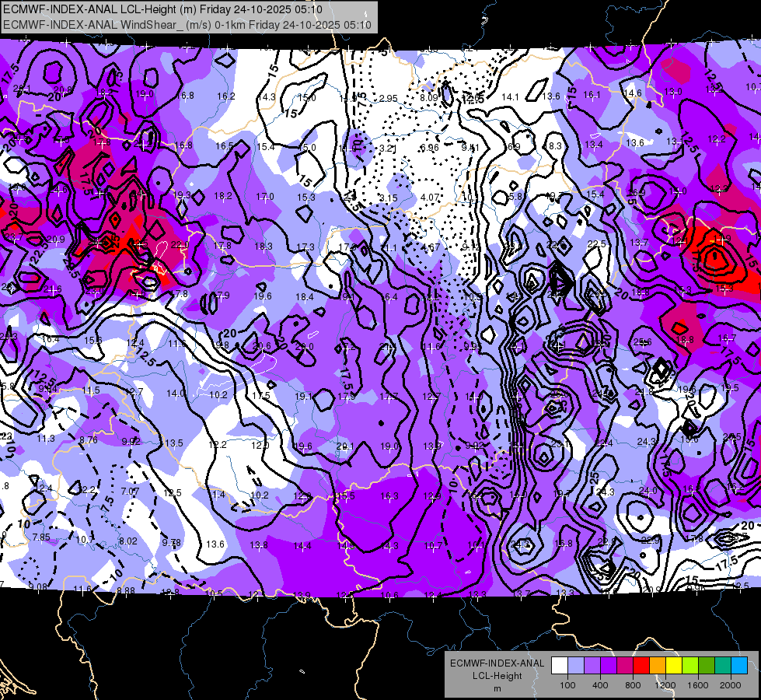Click the LCL-Height title line at top
This screenshot has height=700, width=761.
coord(162,9)
